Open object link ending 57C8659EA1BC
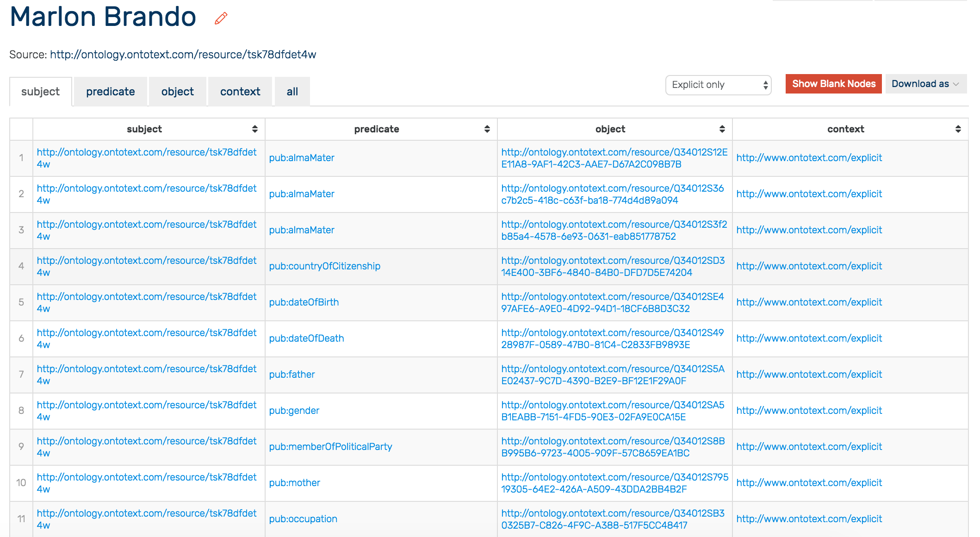 click(x=613, y=447)
